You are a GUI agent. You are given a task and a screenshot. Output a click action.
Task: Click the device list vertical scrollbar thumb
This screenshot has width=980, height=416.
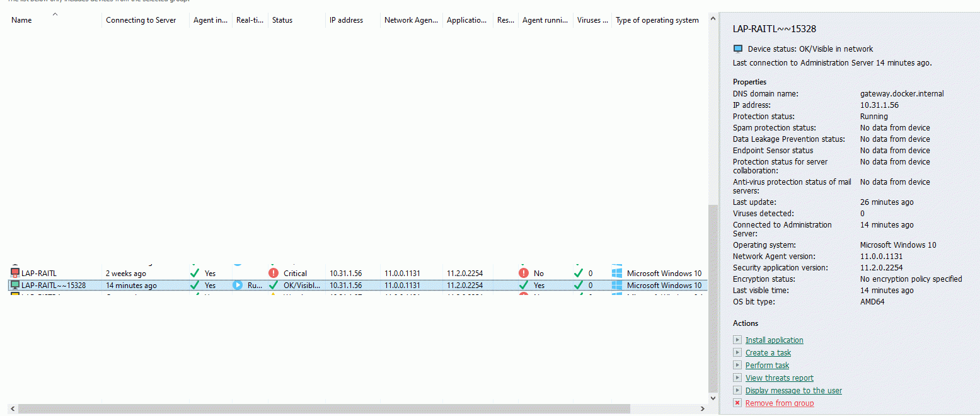713,298
